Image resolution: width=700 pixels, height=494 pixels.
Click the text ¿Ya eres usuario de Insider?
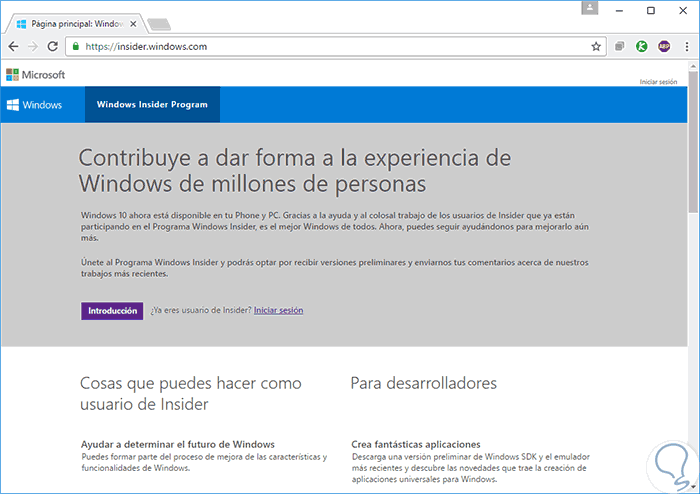(x=201, y=310)
